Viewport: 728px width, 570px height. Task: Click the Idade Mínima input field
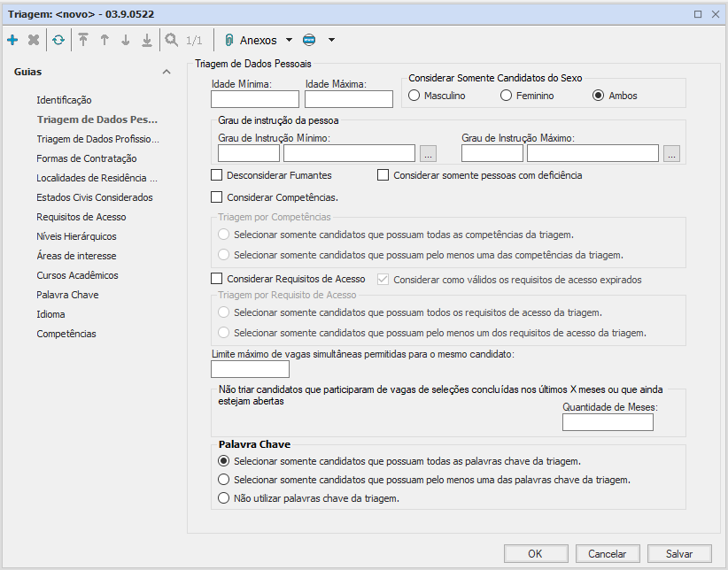click(255, 99)
